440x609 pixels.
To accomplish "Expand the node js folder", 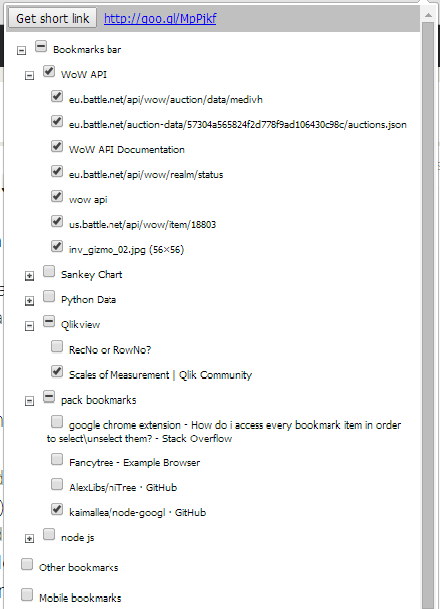I will pyautogui.click(x=30, y=539).
